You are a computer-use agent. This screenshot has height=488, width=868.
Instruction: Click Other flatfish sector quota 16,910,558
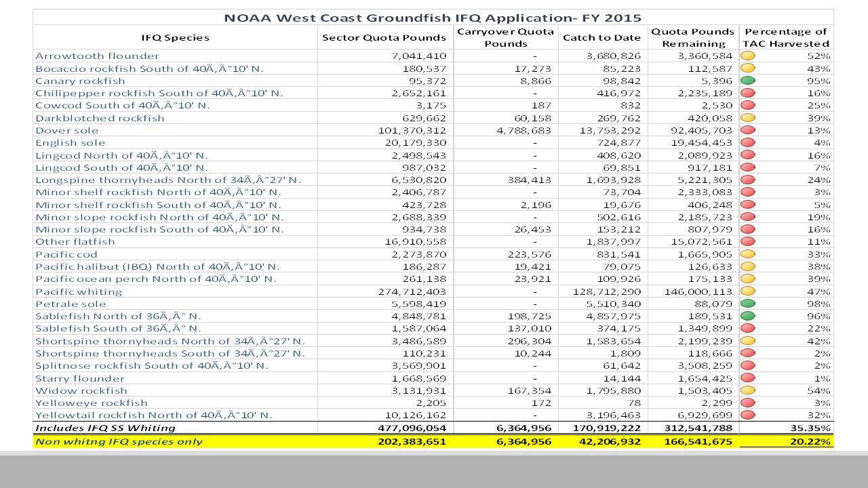(x=415, y=241)
